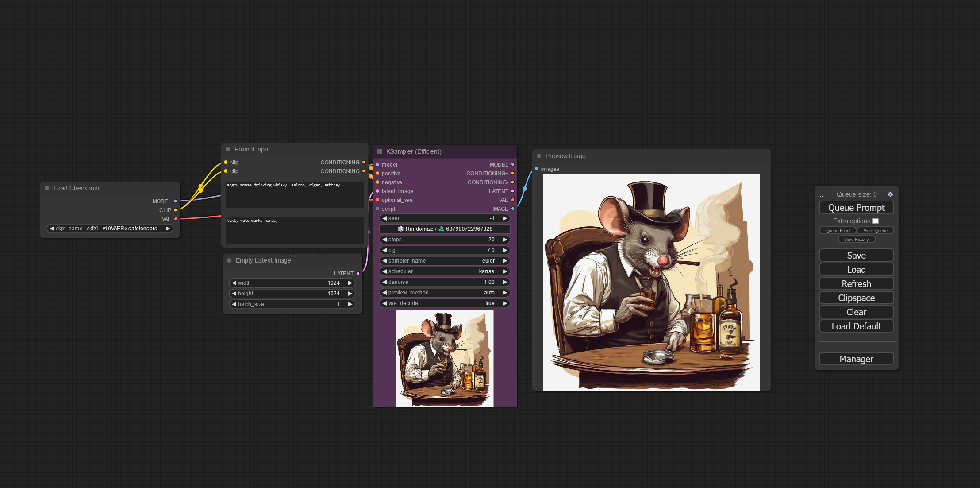Enable the Extra options checkbox
Screen dimensions: 980x488
(x=876, y=221)
